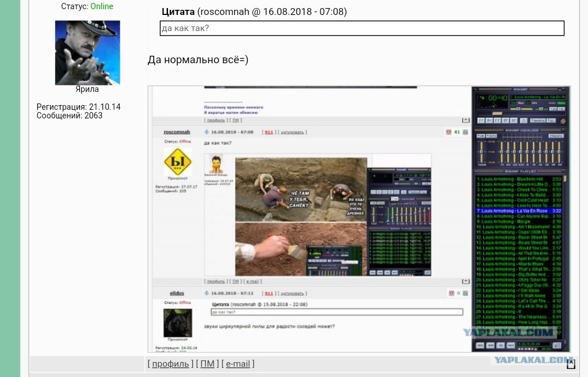The width and height of the screenshot is (588, 377).
Task: Select 'Louis Armstrong - Blueberry Hill' playlist entry
Action: coord(519,179)
